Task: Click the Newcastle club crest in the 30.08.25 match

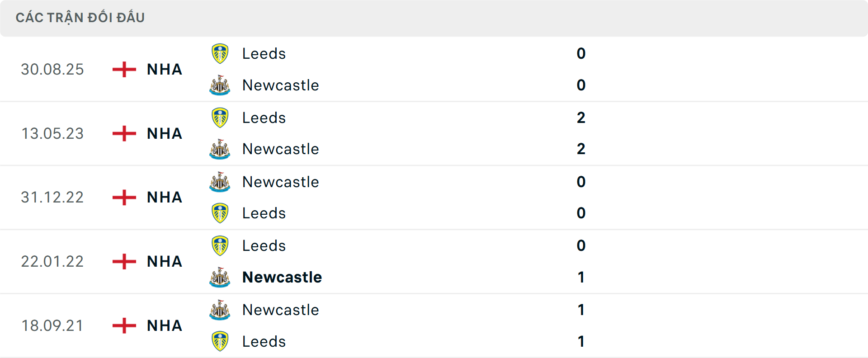Action: pos(220,85)
